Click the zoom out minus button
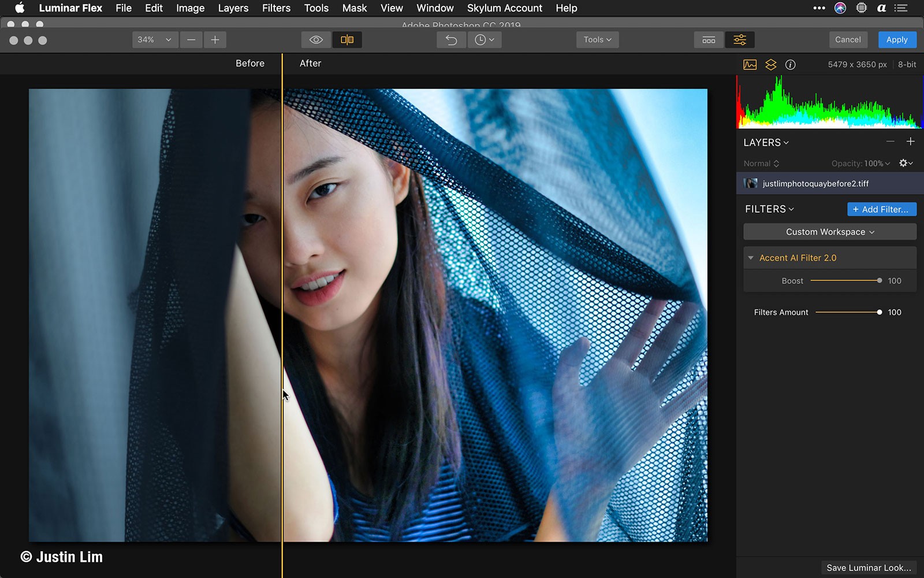This screenshot has width=924, height=578. point(191,40)
